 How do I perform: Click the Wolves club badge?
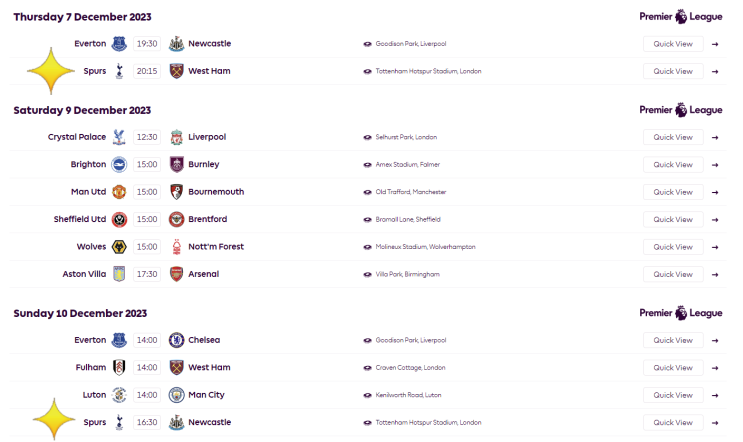119,247
